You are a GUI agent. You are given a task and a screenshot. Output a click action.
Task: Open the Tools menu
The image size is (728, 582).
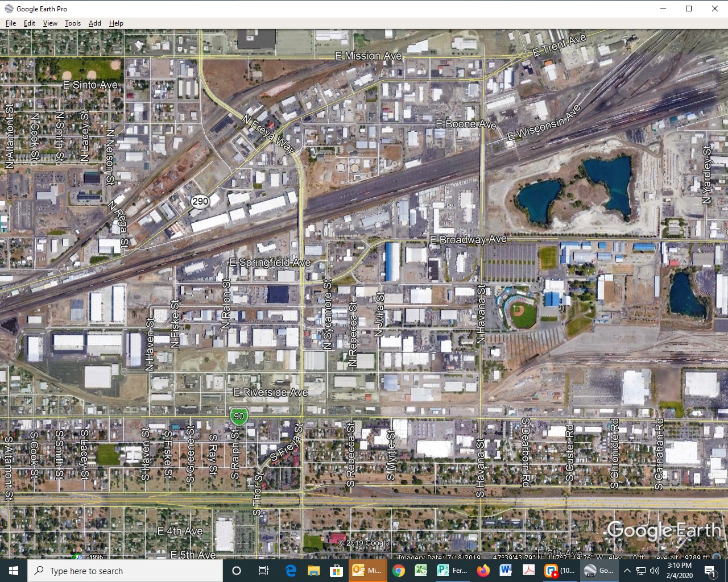pyautogui.click(x=73, y=23)
